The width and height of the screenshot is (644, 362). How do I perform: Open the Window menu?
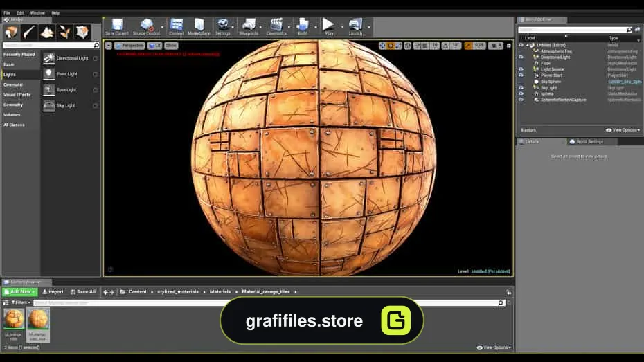(37, 13)
